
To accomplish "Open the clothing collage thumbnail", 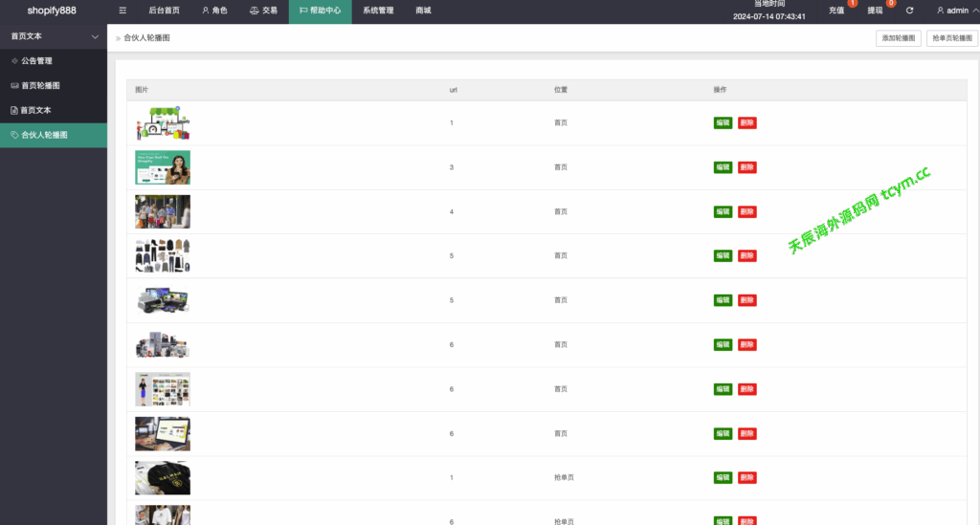I will 163,256.
